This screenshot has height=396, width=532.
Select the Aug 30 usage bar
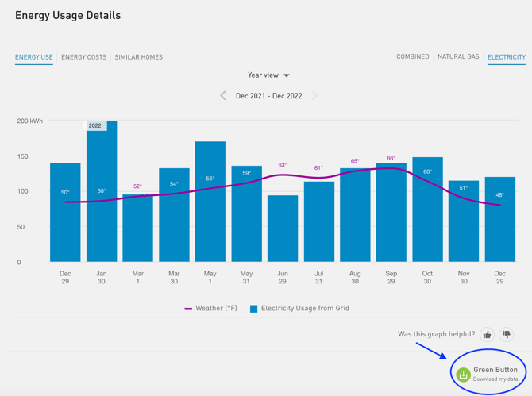355,215
